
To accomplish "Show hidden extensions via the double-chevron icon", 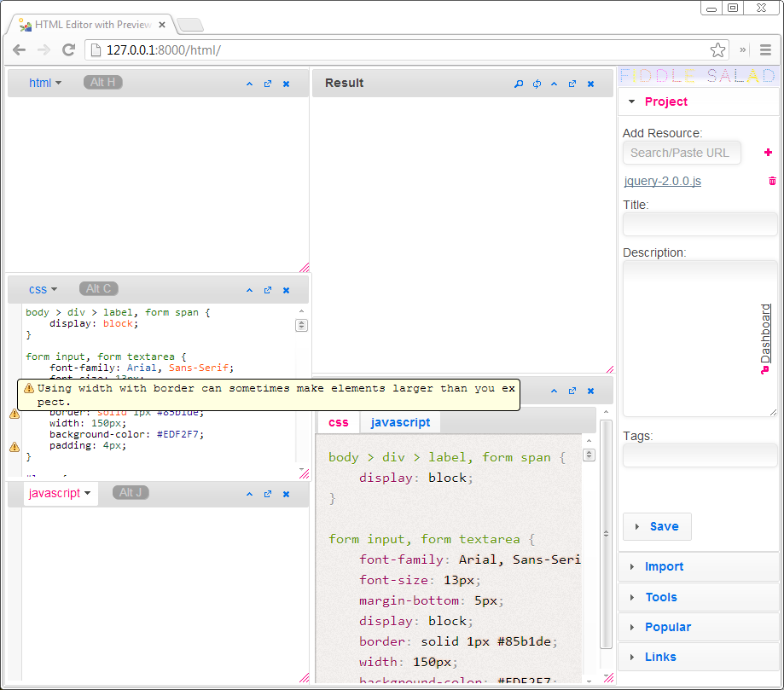I will [x=743, y=50].
